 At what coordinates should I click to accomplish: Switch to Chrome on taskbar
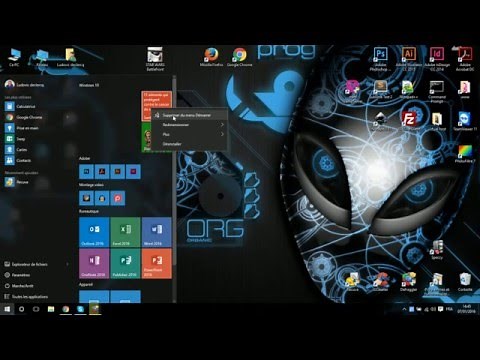(x=66, y=309)
